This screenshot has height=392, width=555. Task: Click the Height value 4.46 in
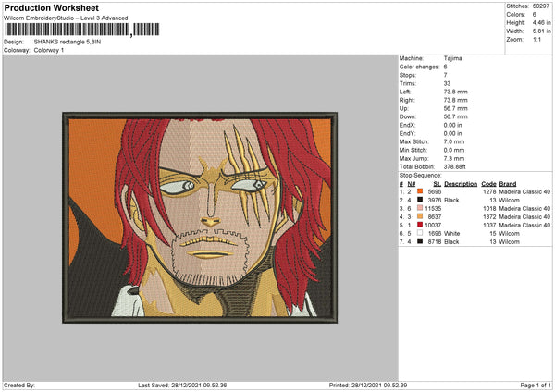[541, 22]
